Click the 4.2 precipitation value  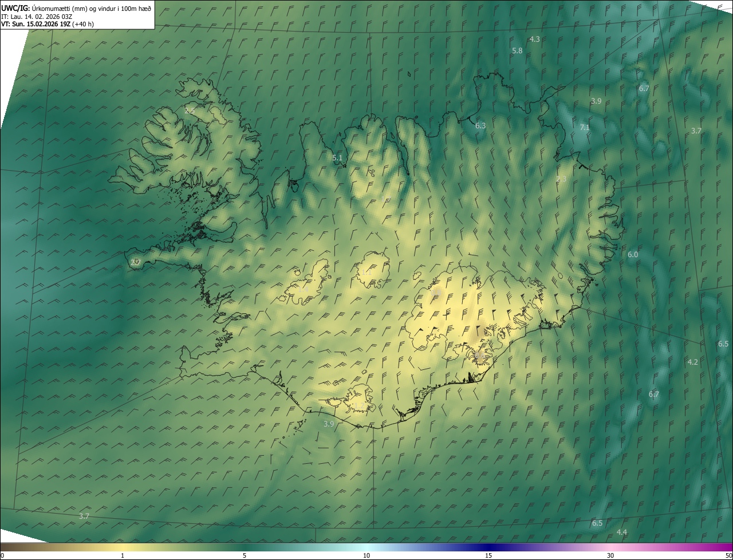click(x=693, y=362)
